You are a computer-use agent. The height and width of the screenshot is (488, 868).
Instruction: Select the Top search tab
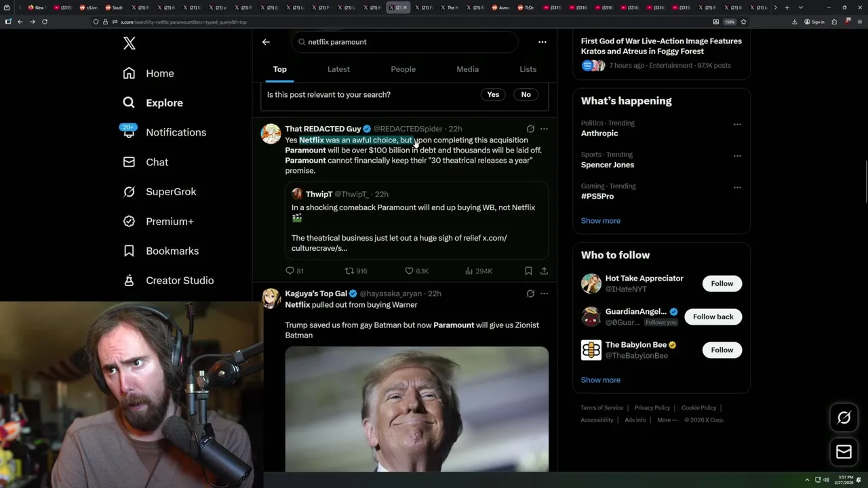[x=280, y=69]
